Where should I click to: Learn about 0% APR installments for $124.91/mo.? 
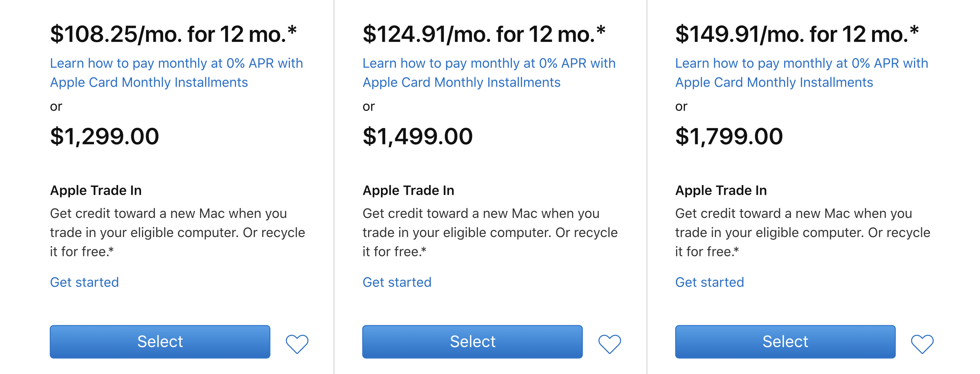(x=489, y=73)
